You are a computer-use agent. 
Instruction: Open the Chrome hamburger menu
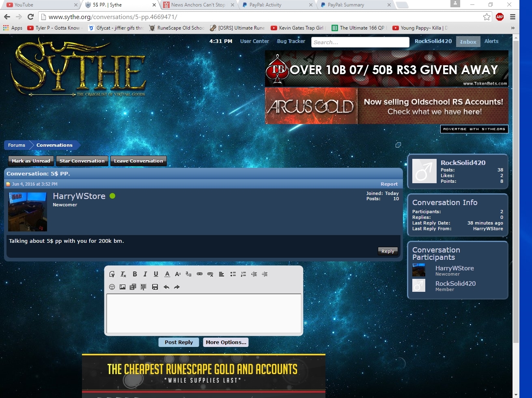513,17
